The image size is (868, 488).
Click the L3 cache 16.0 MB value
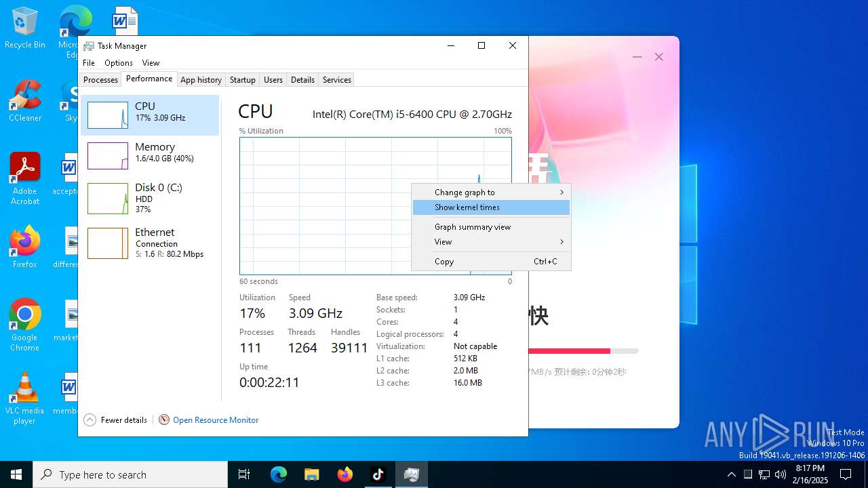point(468,383)
